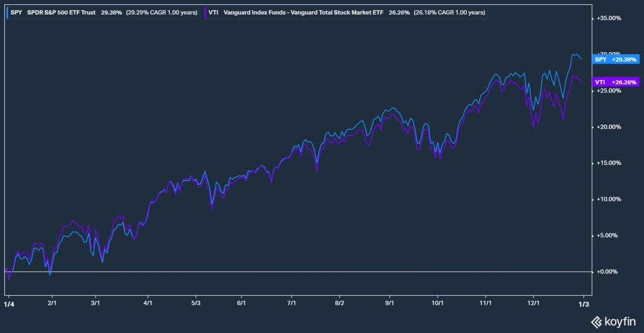Viewport: 644px width, 333px height.
Task: Click the 9/1 date label on x-axis
Action: (390, 303)
